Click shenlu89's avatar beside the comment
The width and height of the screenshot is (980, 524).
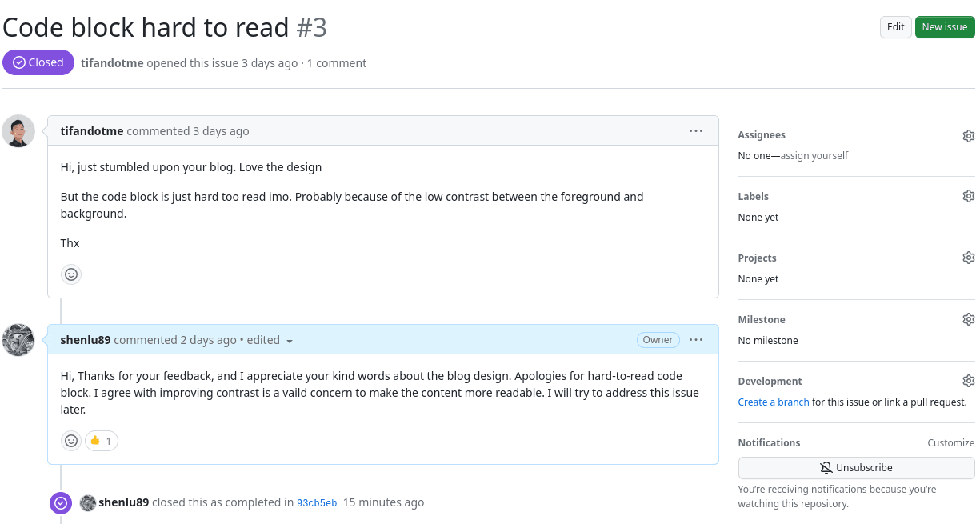18,340
